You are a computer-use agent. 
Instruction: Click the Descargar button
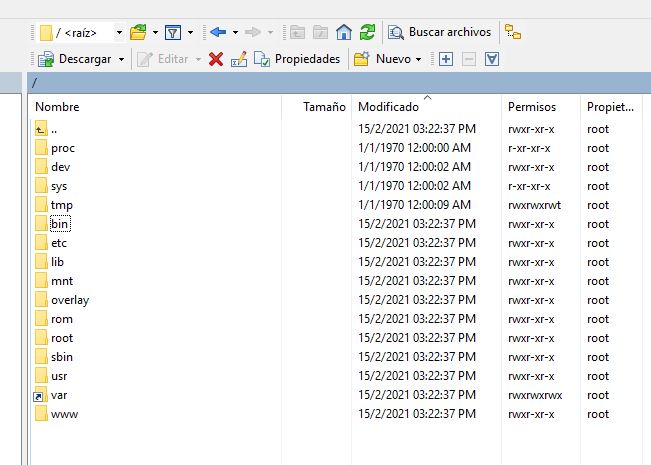click(x=75, y=59)
